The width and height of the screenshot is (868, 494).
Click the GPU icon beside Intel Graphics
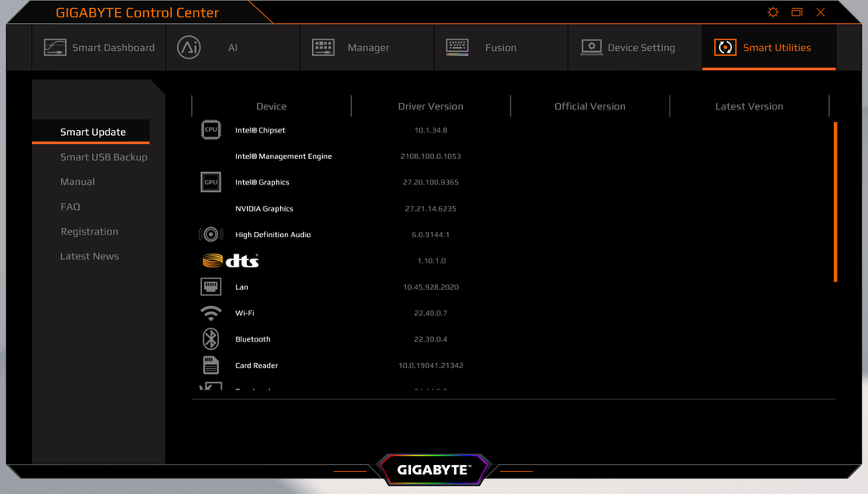coord(211,182)
